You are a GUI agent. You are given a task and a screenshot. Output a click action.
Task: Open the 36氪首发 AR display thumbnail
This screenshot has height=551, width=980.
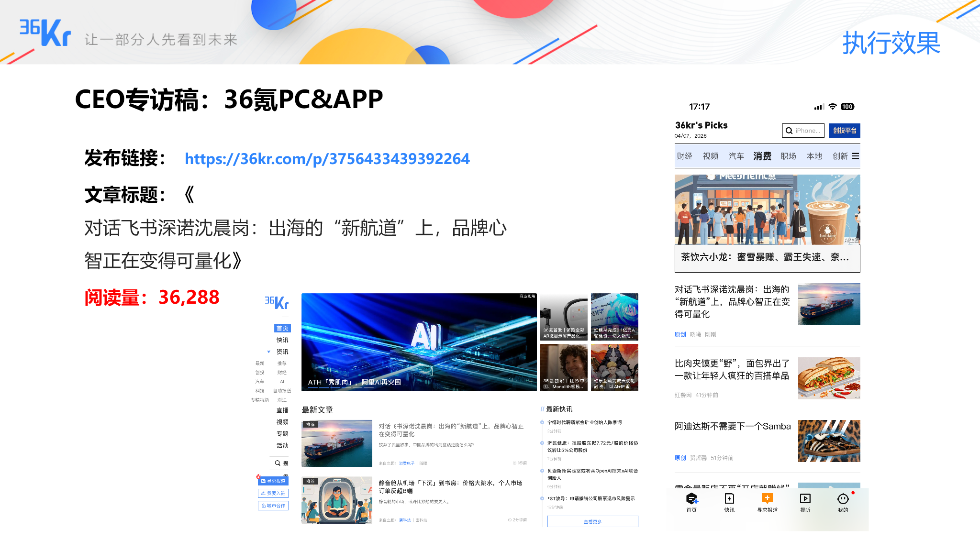(x=564, y=317)
